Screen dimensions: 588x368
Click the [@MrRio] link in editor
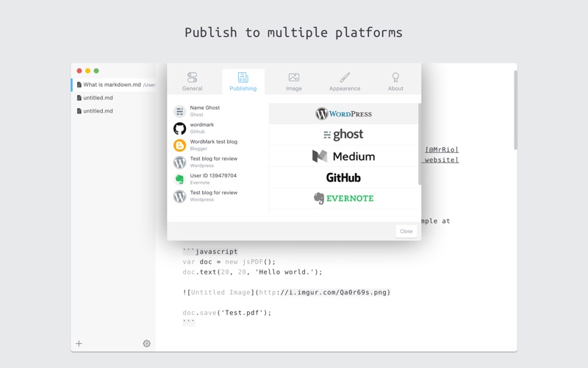(x=442, y=149)
